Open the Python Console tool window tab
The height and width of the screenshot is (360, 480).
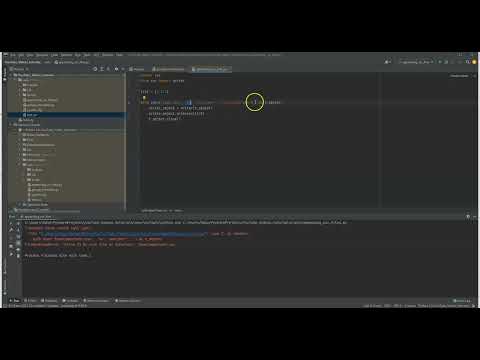[128, 301]
